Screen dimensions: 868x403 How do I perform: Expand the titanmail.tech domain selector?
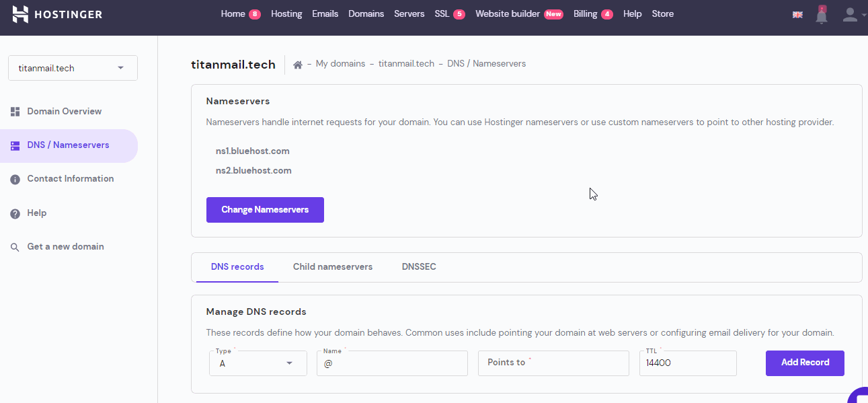(x=73, y=68)
